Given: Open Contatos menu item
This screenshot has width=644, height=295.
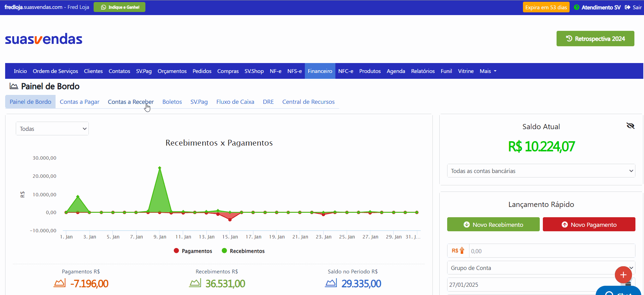Looking at the screenshot, I should coord(119,71).
